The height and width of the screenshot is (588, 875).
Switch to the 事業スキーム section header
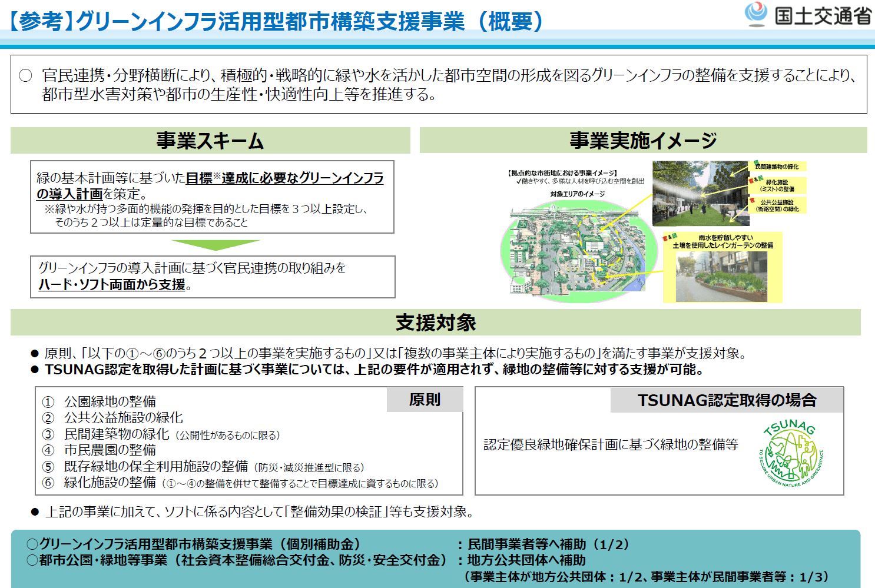209,139
